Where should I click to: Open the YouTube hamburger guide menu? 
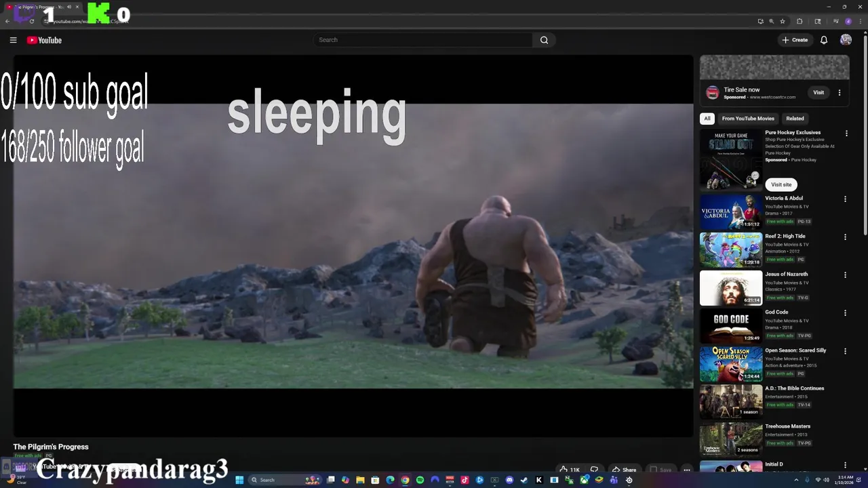pos(13,40)
